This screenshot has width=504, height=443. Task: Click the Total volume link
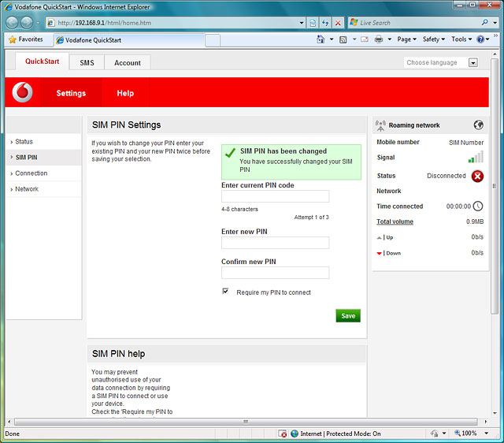pyautogui.click(x=395, y=221)
